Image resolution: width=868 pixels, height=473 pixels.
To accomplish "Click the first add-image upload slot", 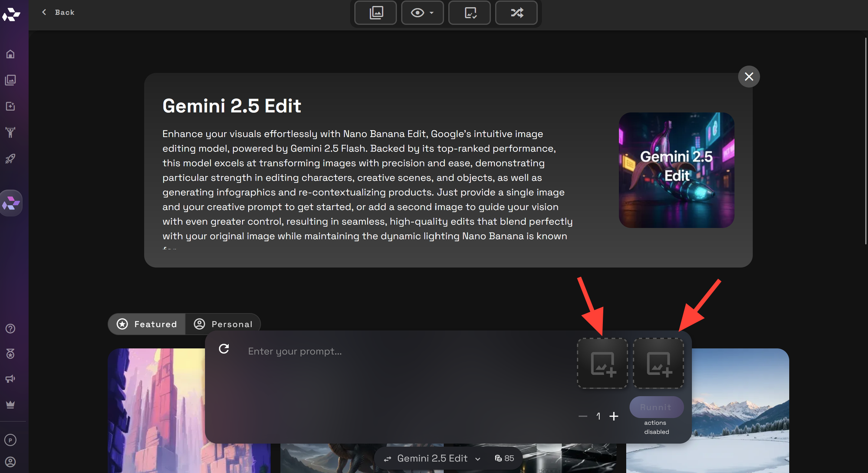I will 602,364.
